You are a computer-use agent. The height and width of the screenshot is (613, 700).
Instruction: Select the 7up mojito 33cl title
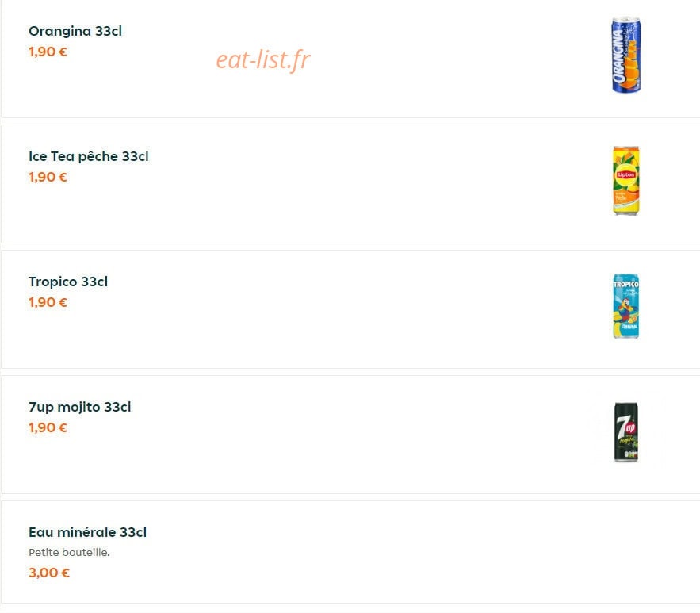click(80, 407)
